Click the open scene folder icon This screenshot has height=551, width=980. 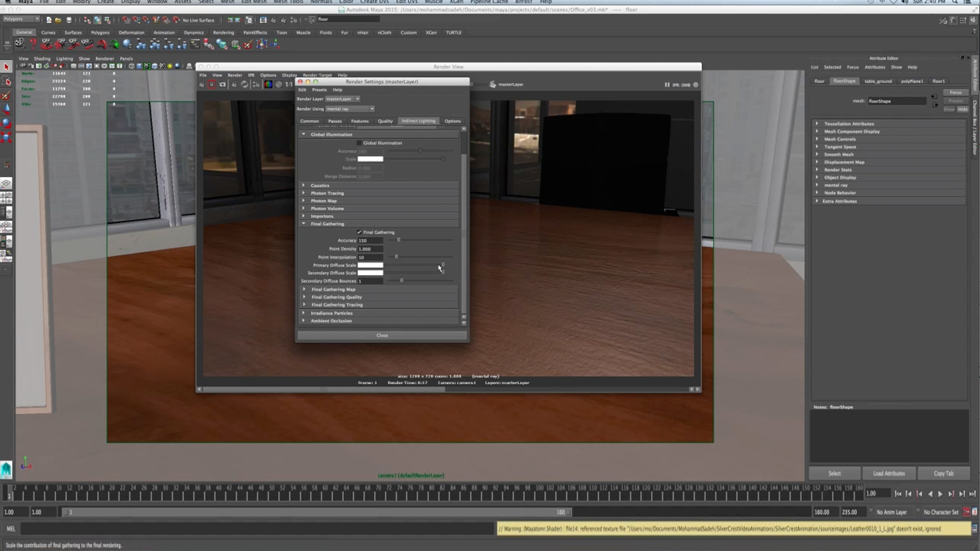click(x=58, y=19)
